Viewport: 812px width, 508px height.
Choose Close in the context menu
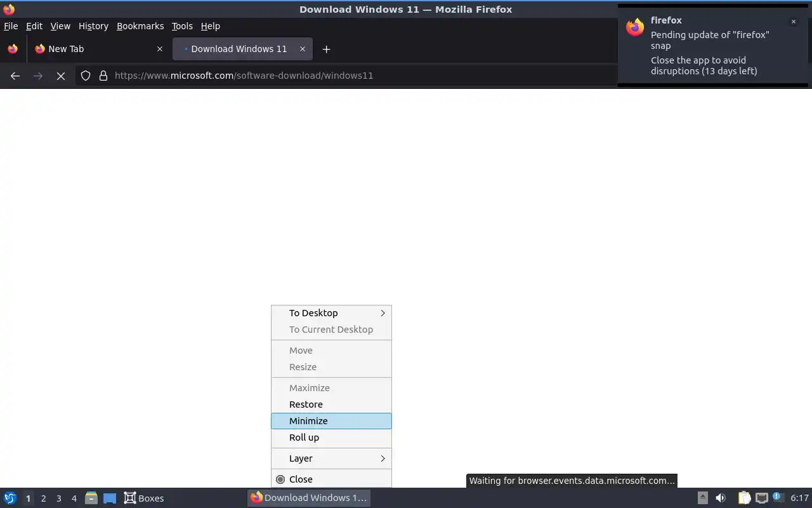pos(331,479)
